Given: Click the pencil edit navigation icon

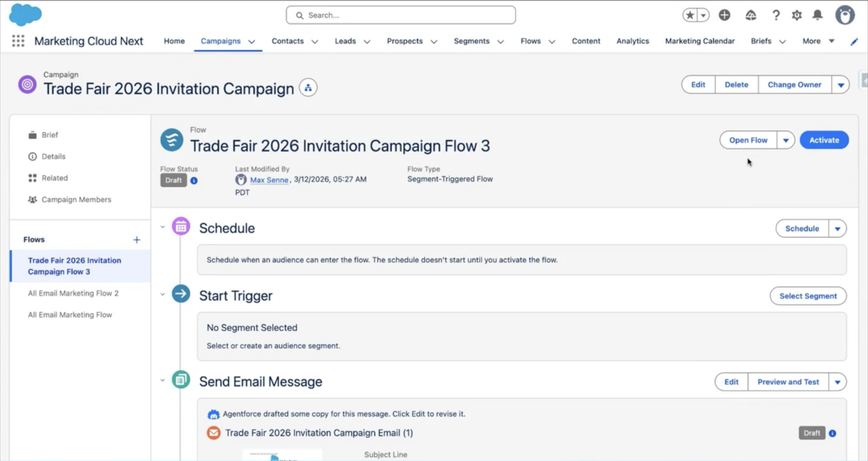Looking at the screenshot, I should pos(854,41).
